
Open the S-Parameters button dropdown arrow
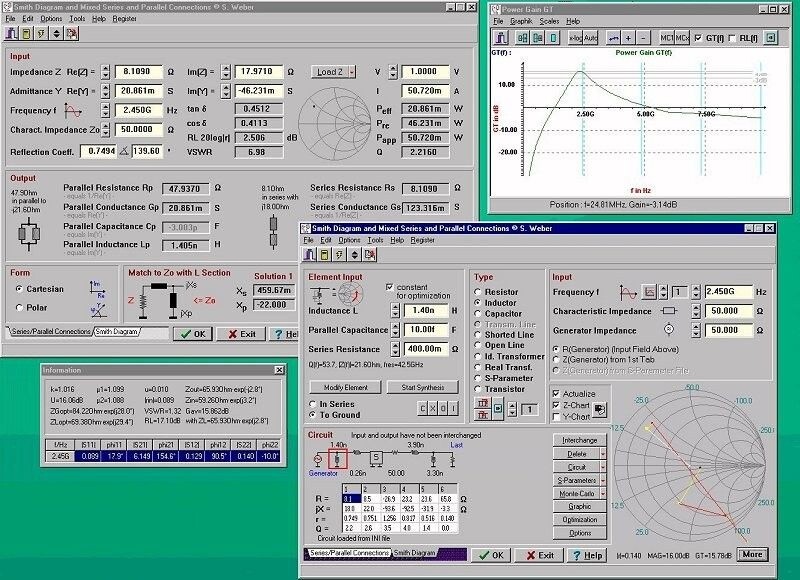click(603, 481)
